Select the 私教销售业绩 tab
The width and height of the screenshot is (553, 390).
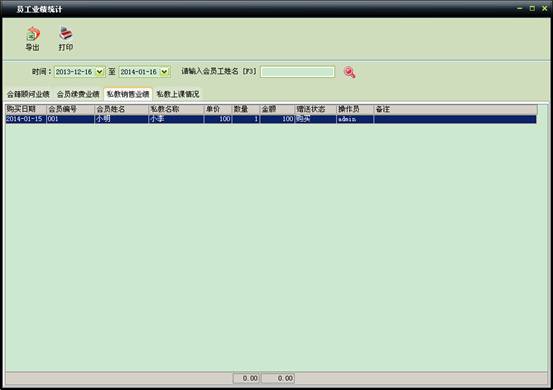click(x=128, y=94)
